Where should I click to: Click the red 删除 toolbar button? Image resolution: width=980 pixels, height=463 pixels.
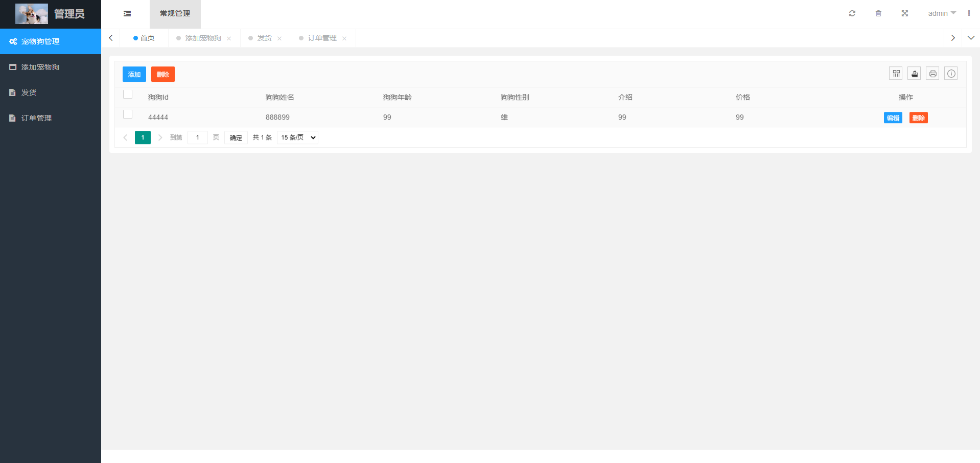point(163,74)
